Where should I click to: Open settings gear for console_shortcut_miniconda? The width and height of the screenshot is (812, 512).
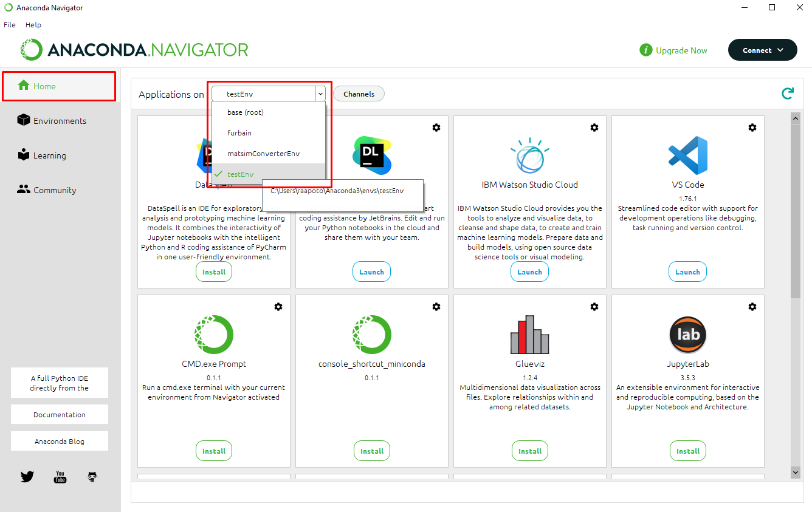pyautogui.click(x=436, y=307)
